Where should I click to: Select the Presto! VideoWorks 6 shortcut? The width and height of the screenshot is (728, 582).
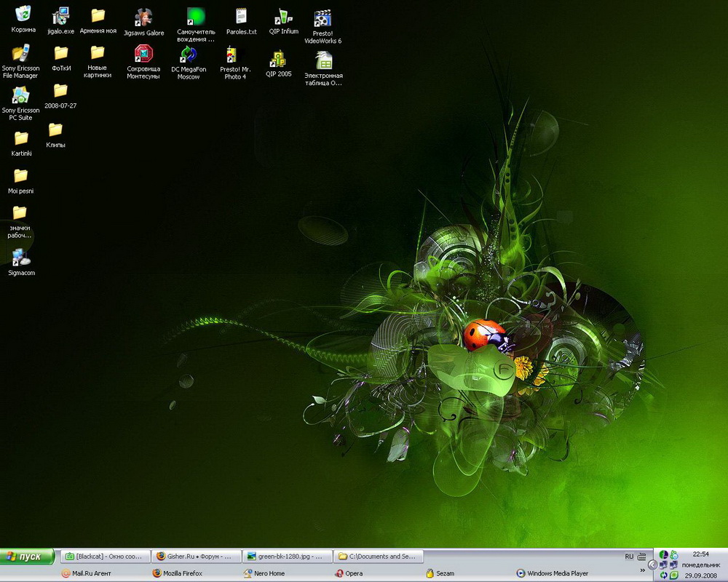(x=323, y=19)
